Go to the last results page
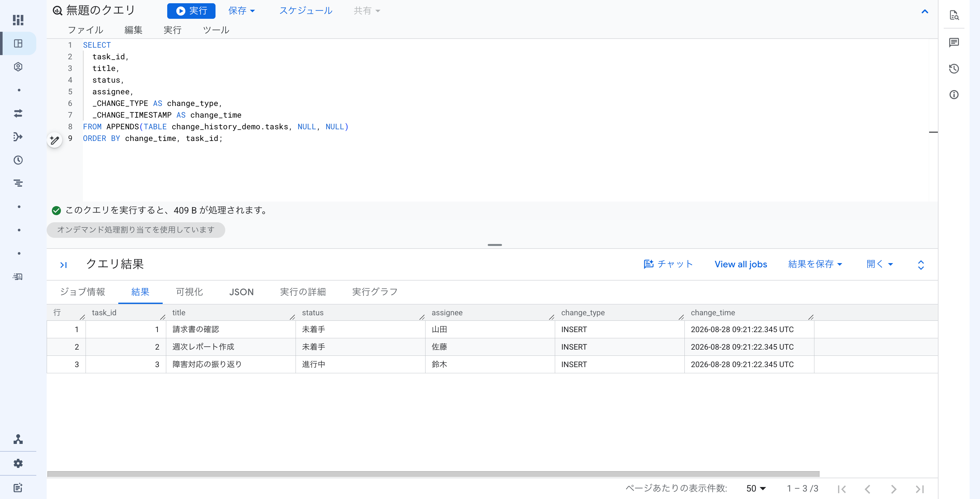 (x=919, y=489)
